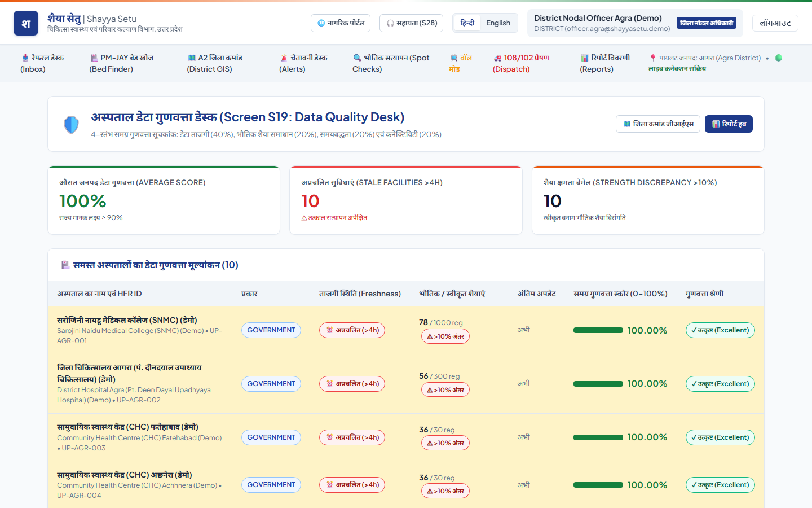Click the strength discrepancy count 10
812x508 pixels.
(x=553, y=201)
